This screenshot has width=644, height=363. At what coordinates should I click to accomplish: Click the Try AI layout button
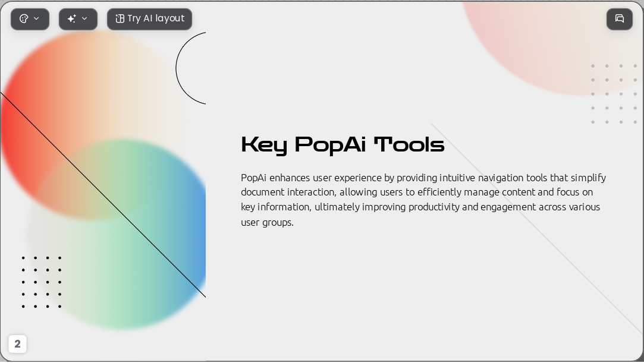click(x=149, y=19)
